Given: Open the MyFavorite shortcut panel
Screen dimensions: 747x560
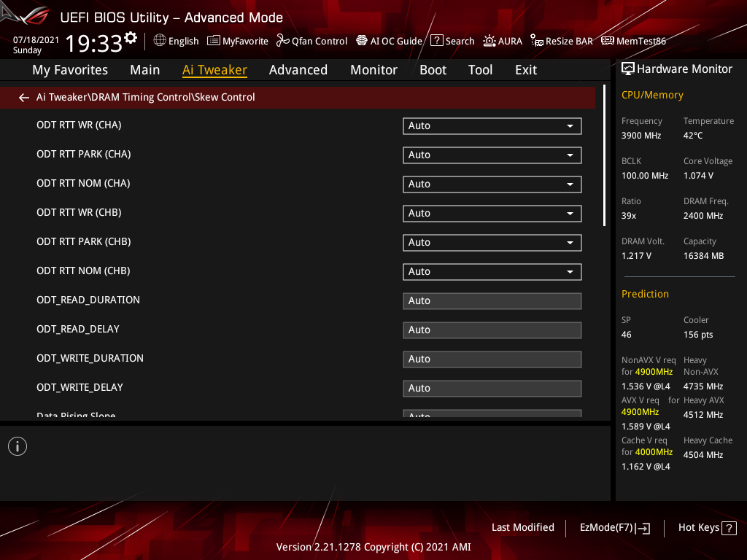Looking at the screenshot, I should coord(237,41).
